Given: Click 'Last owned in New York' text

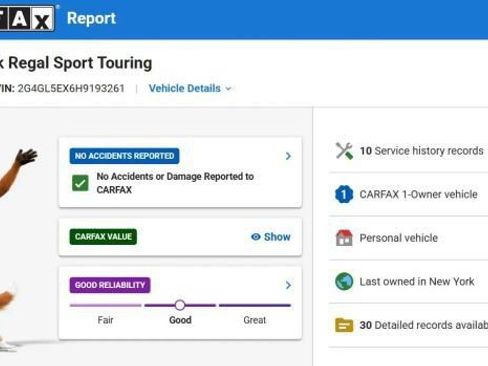Looking at the screenshot, I should [x=417, y=282].
